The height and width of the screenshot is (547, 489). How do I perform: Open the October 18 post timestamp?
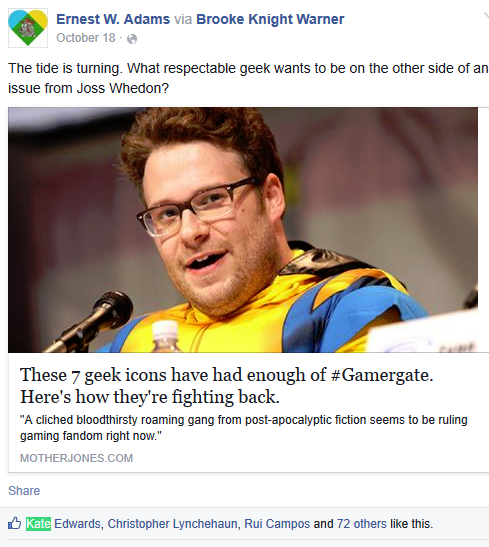(x=86, y=38)
